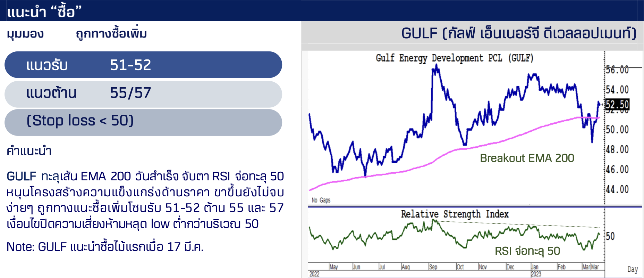
Task: Click the Breakout EMA 200 annotation
Action: click(x=527, y=158)
